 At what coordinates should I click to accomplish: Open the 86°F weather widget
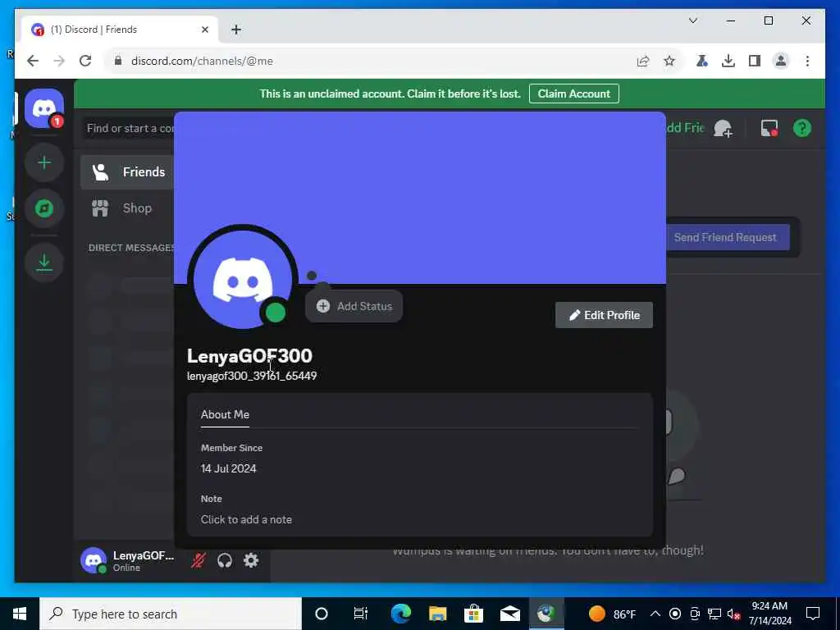612,614
